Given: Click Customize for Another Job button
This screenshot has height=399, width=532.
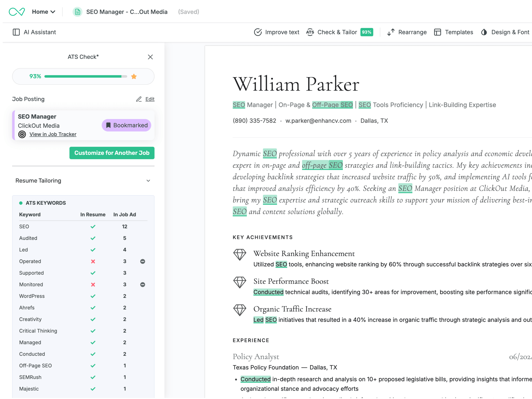Looking at the screenshot, I should (112, 153).
